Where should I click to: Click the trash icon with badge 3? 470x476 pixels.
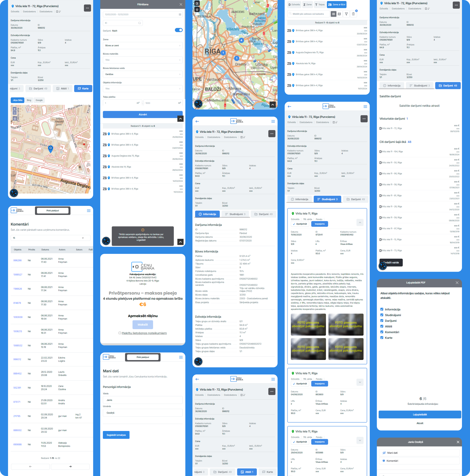pos(353,14)
